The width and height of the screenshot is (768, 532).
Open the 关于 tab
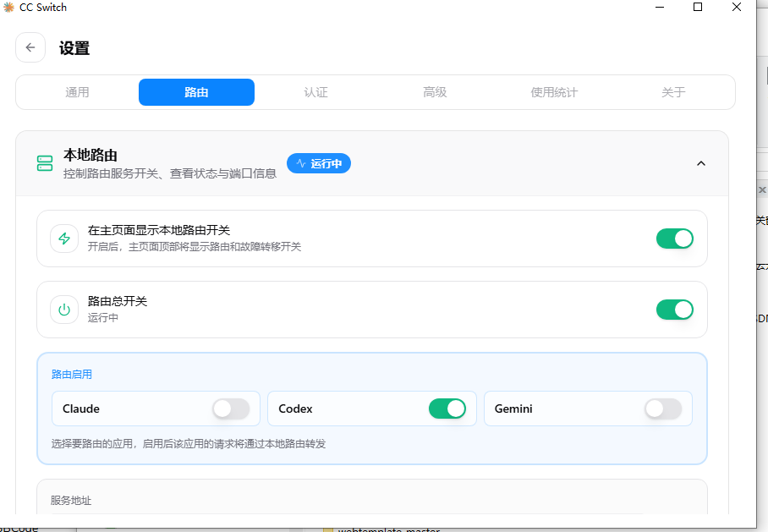673,92
